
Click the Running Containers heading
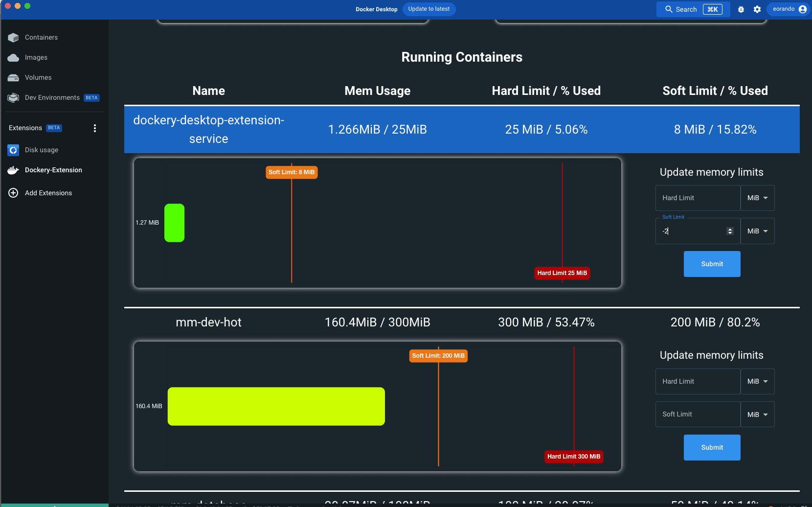coord(462,57)
